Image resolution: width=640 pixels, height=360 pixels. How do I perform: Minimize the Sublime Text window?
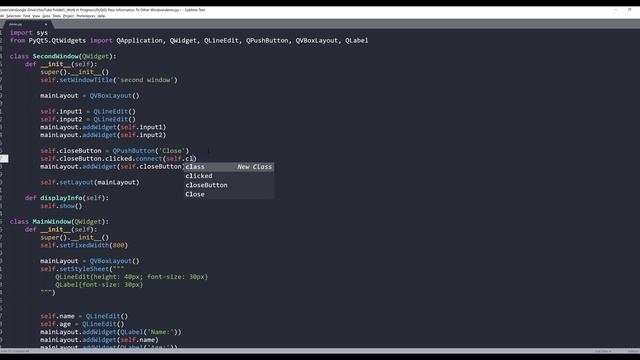[x=616, y=9]
